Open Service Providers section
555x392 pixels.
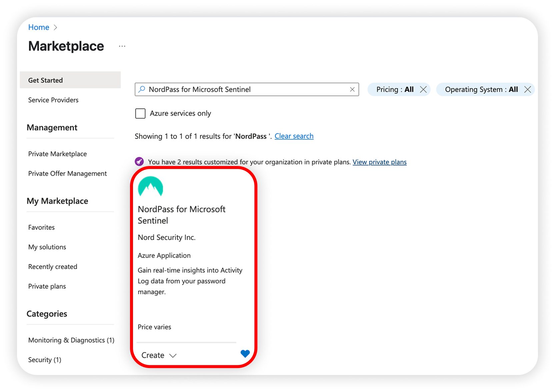pos(53,100)
